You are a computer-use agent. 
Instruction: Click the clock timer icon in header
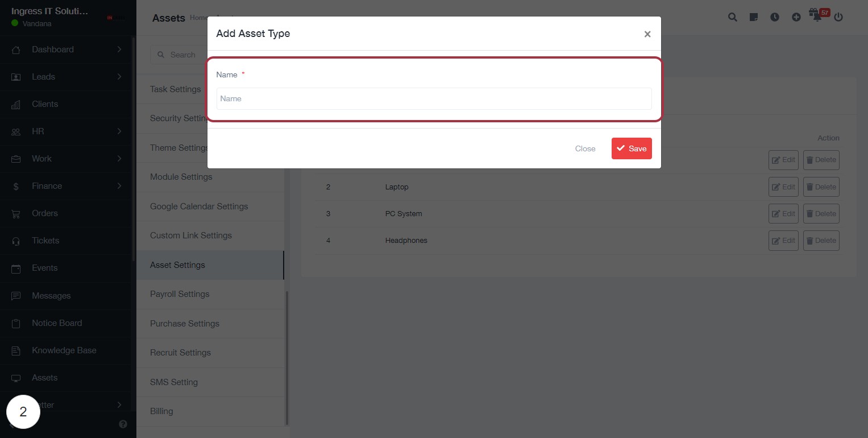point(775,17)
